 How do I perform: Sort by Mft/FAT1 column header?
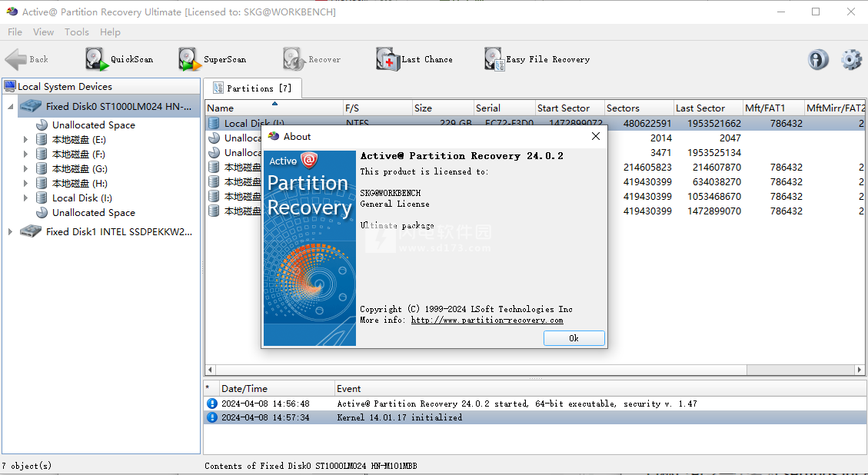[773, 108]
